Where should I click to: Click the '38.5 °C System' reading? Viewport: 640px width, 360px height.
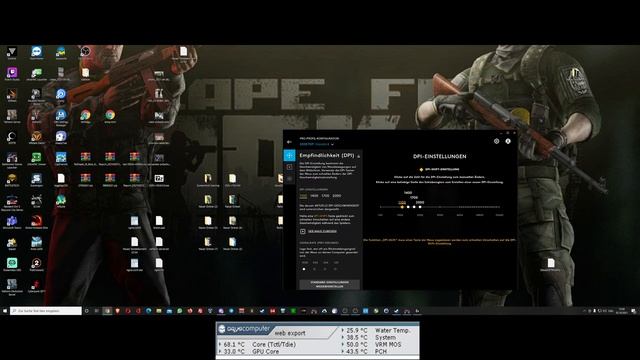tap(369, 338)
